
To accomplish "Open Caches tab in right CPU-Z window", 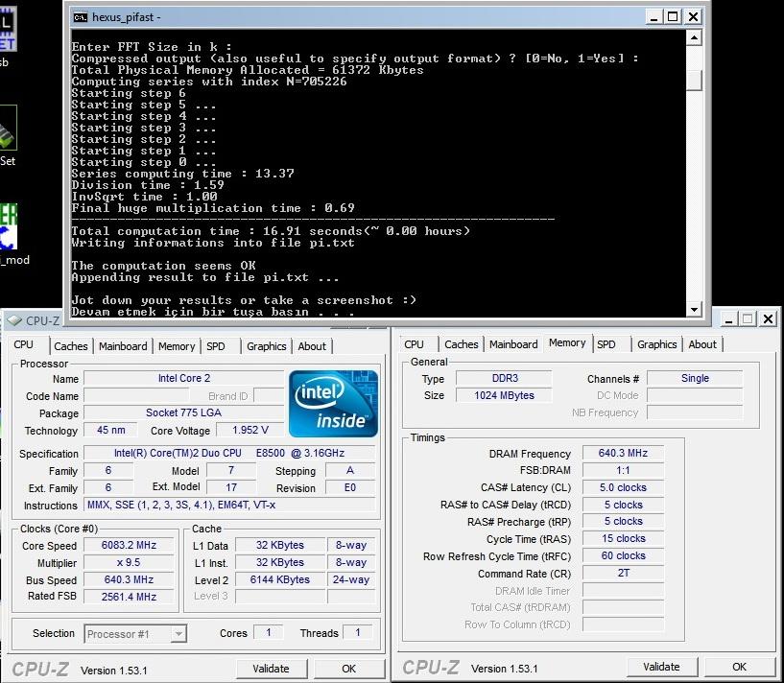I will tap(461, 344).
